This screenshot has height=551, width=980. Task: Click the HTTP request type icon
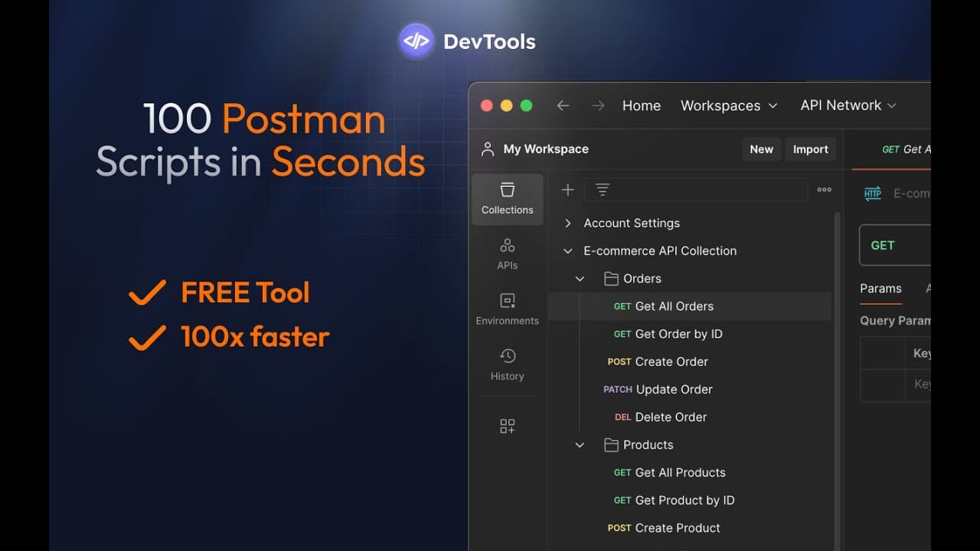tap(873, 194)
